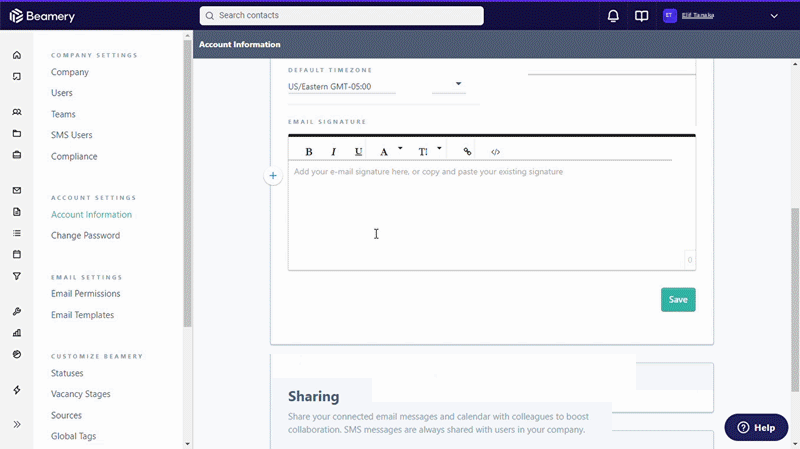The image size is (800, 449).
Task: Open the book guide icon in header
Action: point(641,16)
